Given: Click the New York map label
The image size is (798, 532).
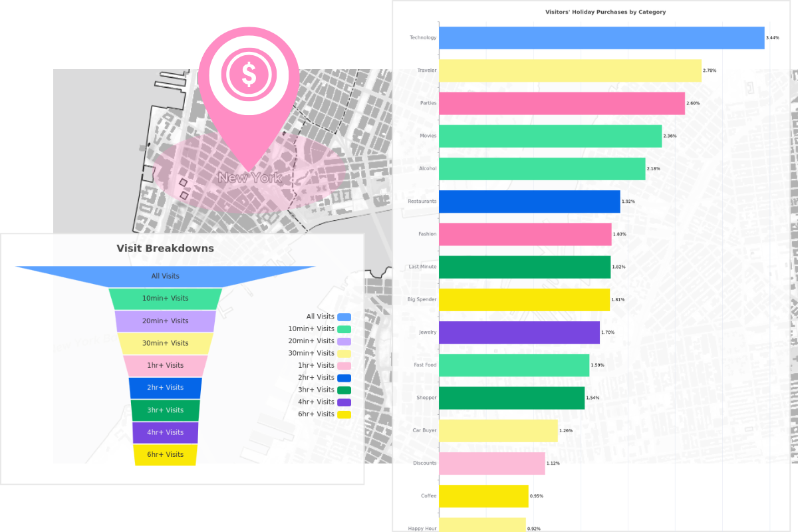Looking at the screenshot, I should tap(250, 178).
